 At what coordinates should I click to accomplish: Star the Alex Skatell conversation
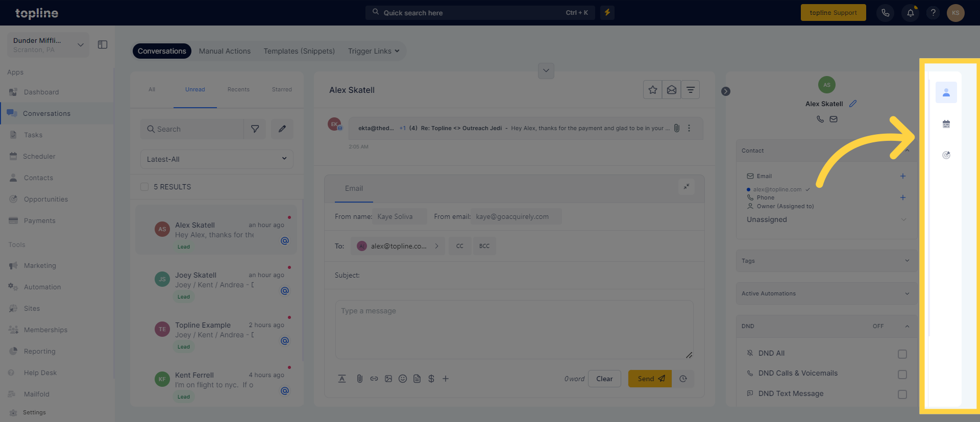pyautogui.click(x=652, y=90)
